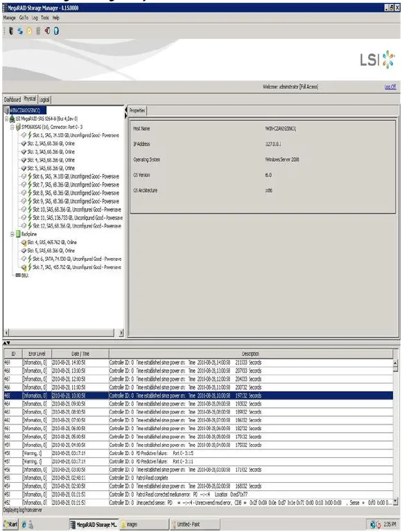Click the blue refresh arrows toolbar icon

[20, 31]
